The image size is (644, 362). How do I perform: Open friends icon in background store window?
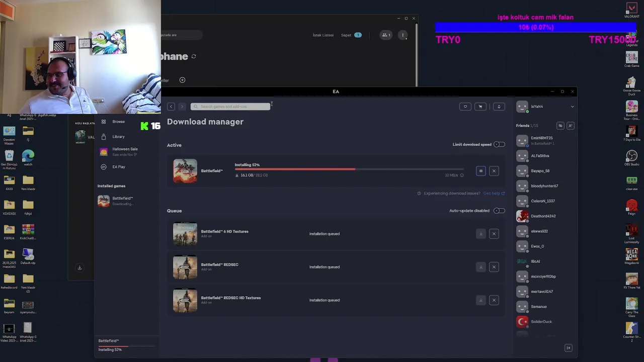[386, 35]
